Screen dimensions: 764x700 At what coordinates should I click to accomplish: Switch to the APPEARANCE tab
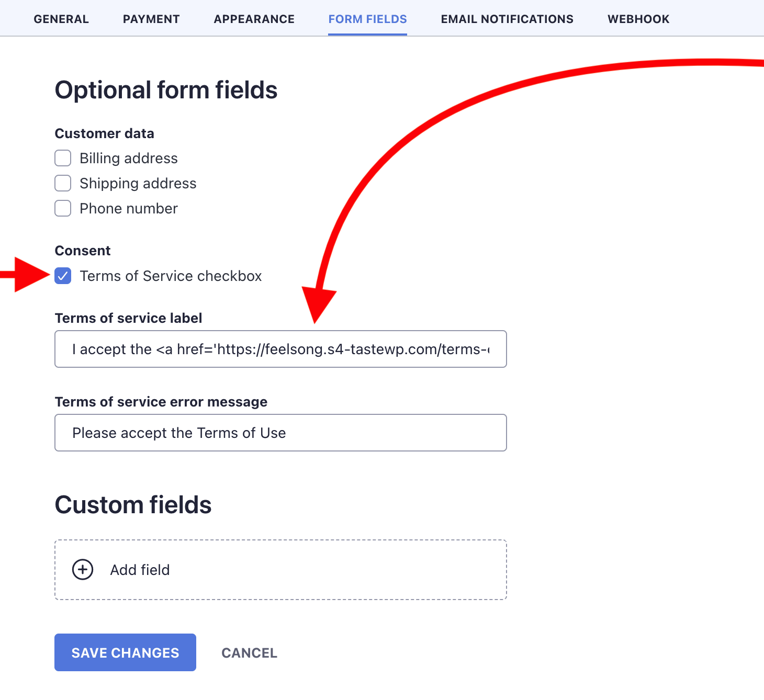[x=254, y=19]
